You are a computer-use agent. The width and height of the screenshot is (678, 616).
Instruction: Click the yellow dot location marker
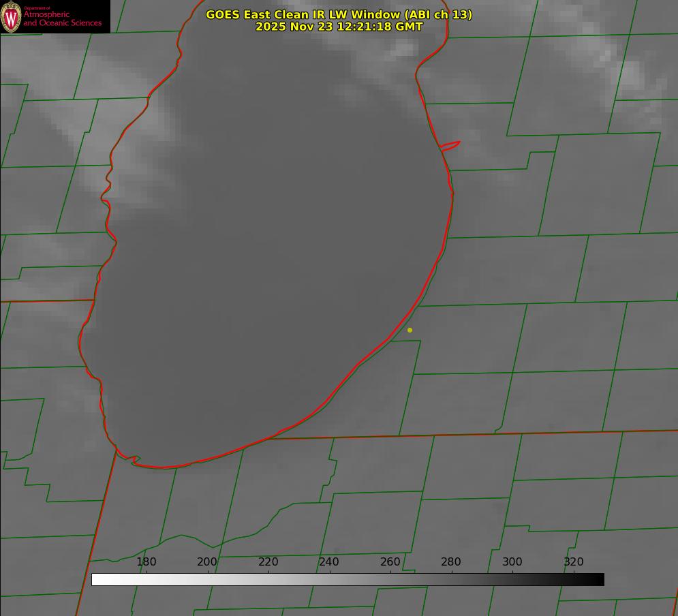[410, 330]
